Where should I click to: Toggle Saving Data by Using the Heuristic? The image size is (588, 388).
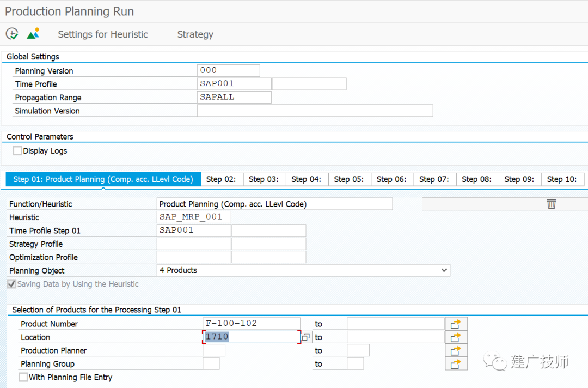point(11,284)
